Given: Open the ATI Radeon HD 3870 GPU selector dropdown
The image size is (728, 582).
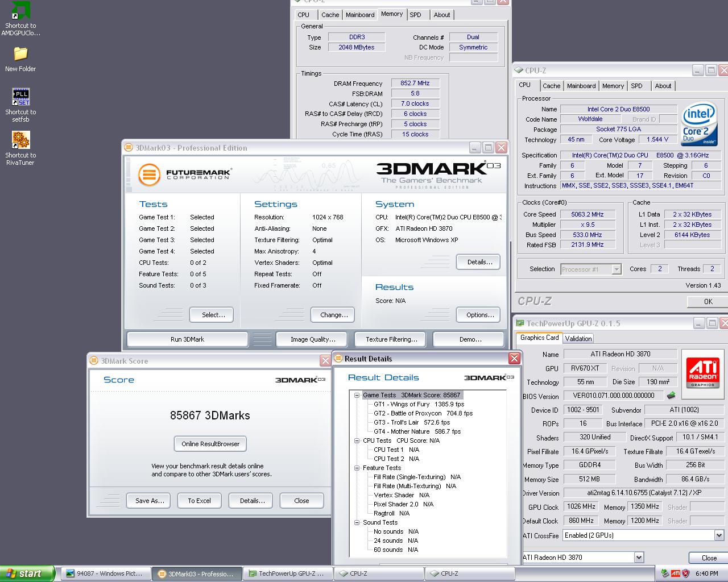Looking at the screenshot, I should click(x=639, y=558).
